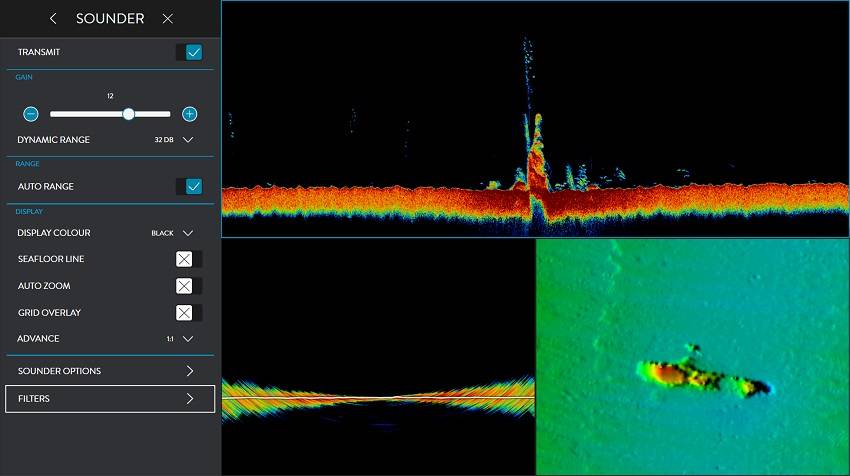Click the gain slider handle
Viewport: 850px width, 476px height.
pos(129,114)
